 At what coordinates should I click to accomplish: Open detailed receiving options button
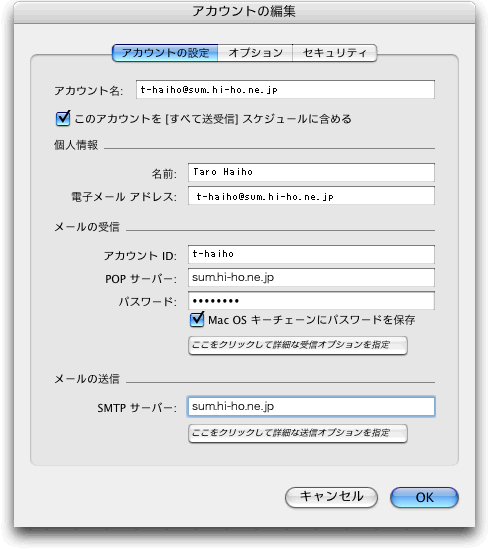(x=298, y=345)
